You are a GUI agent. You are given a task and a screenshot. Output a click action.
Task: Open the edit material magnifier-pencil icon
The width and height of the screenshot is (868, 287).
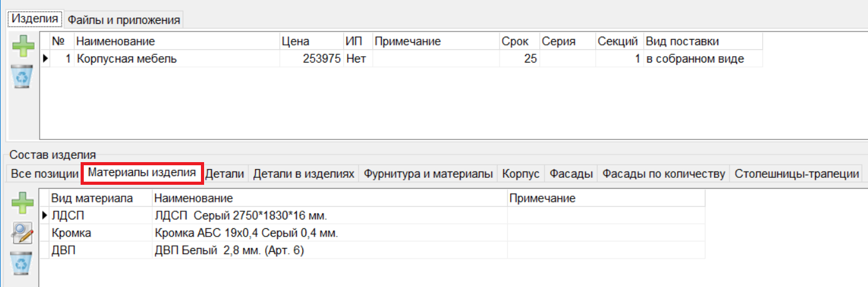click(23, 233)
